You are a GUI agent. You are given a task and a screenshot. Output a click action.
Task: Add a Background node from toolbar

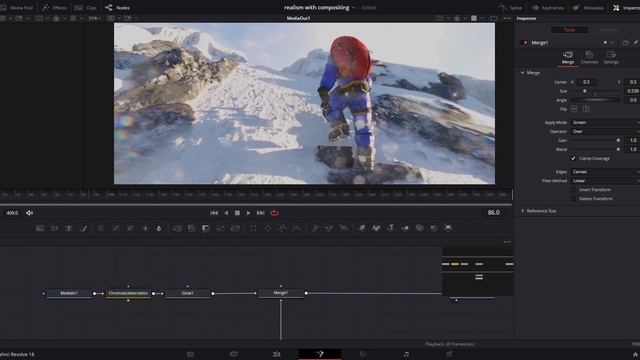(40, 228)
